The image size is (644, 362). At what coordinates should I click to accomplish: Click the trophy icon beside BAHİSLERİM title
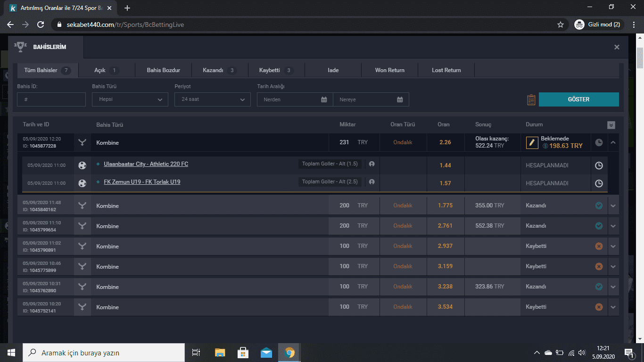(x=21, y=47)
